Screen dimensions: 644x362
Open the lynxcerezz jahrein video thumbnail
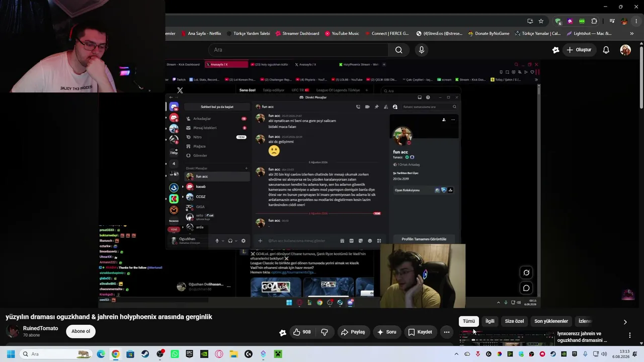(x=506, y=337)
